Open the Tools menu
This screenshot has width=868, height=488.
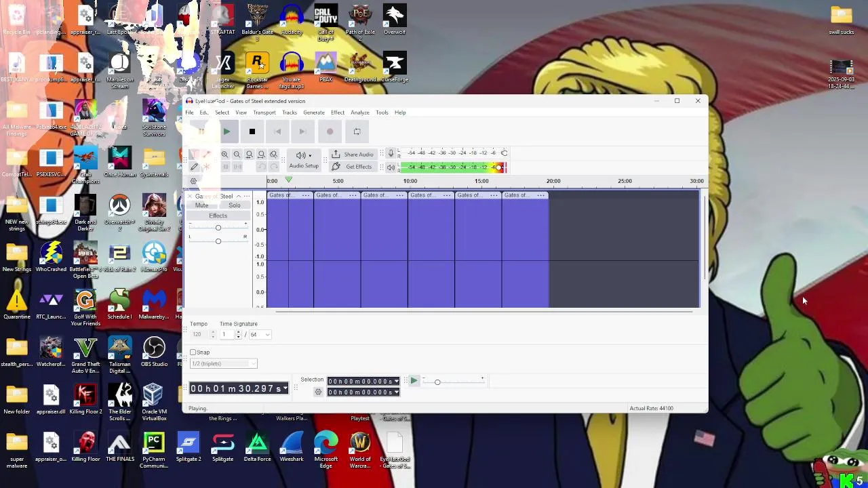point(382,113)
